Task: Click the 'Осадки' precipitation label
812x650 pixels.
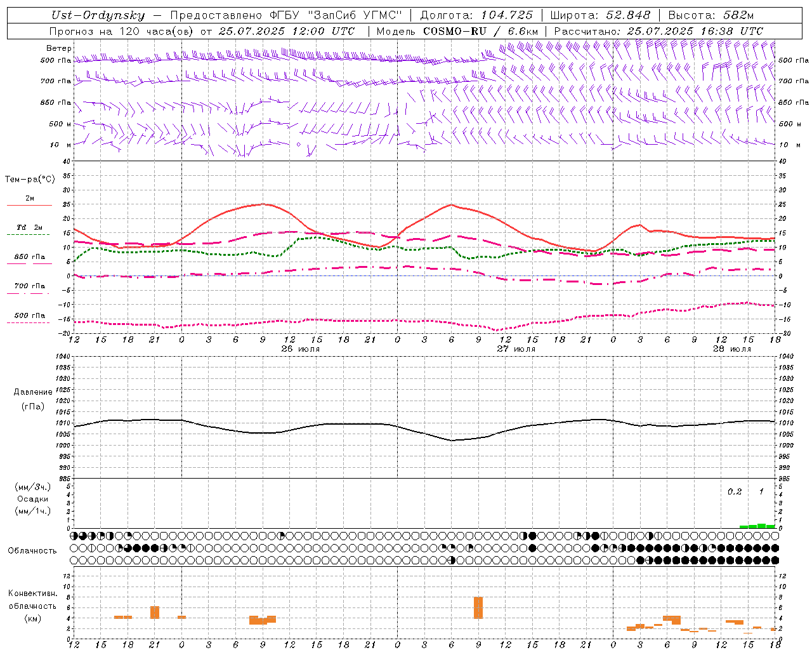Action: (x=33, y=499)
